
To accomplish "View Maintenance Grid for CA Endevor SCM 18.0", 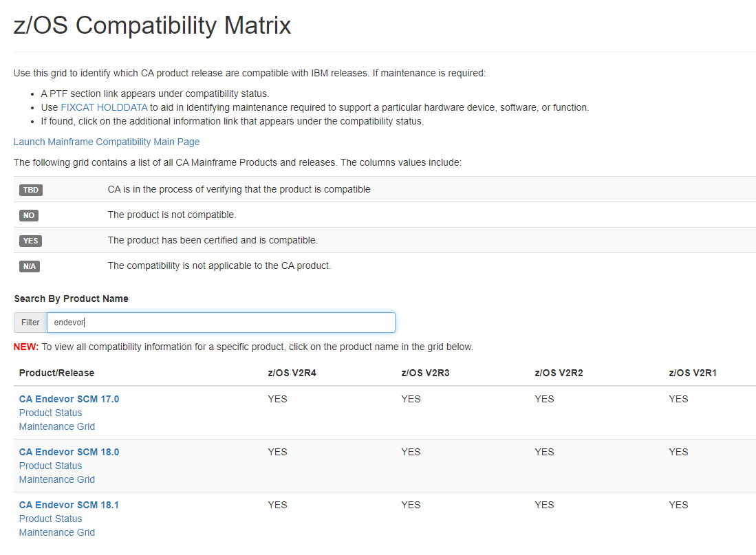I will coord(57,479).
